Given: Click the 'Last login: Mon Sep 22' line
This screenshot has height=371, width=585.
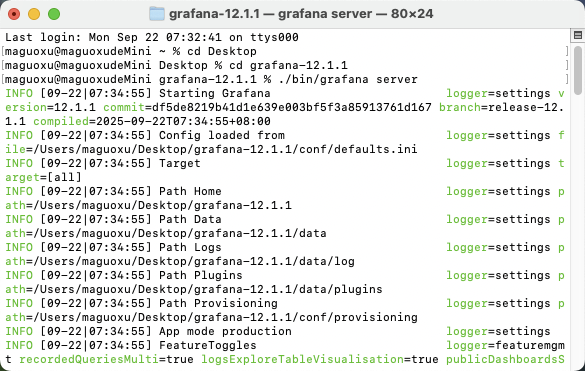Looking at the screenshot, I should click(152, 37).
